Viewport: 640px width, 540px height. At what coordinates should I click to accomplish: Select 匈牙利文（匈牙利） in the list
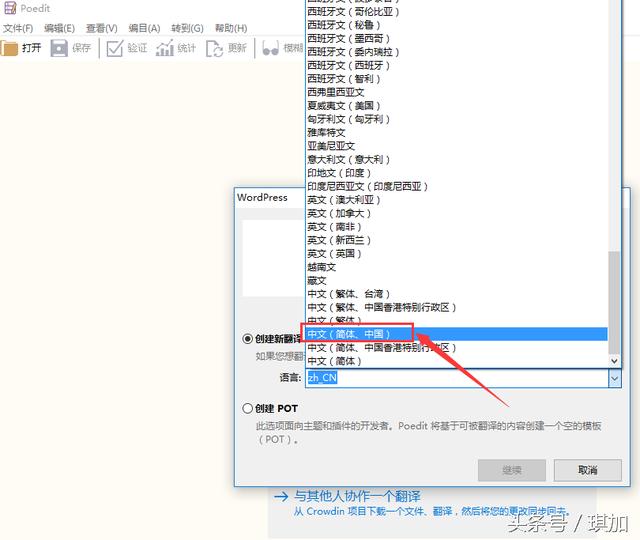click(457, 118)
